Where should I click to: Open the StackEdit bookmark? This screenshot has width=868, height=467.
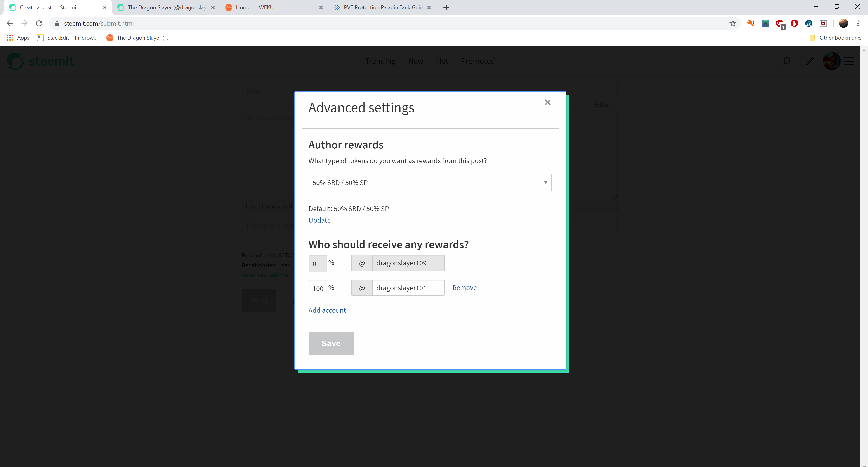point(67,38)
